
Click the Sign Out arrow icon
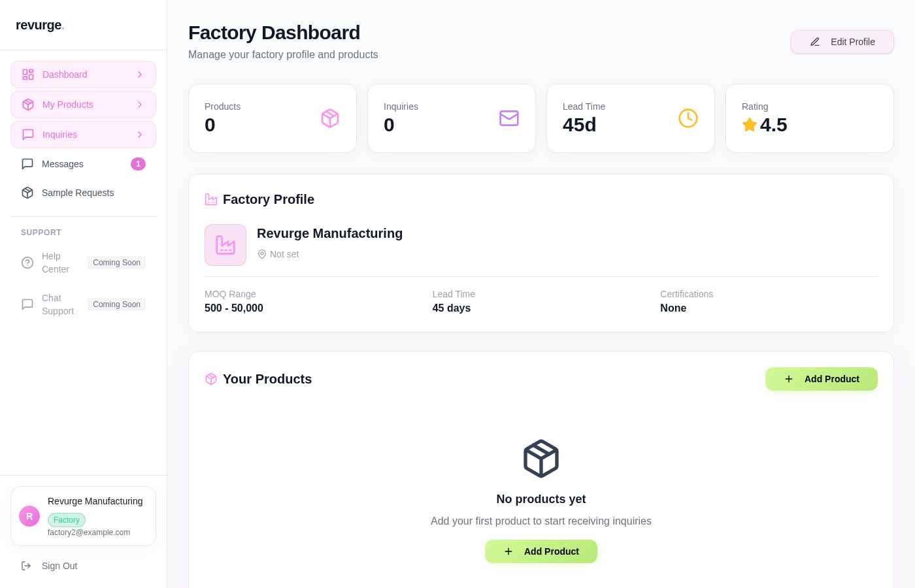click(x=26, y=566)
